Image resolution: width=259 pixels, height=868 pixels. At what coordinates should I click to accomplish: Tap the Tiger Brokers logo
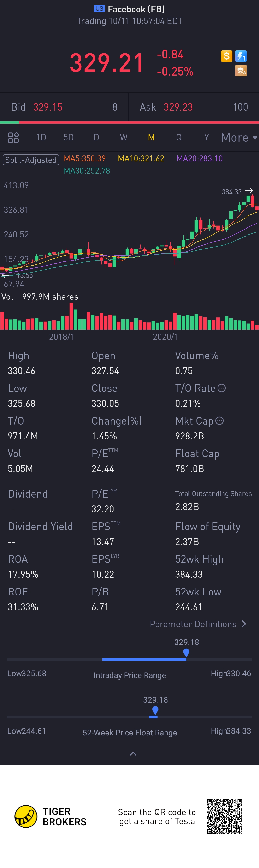tap(26, 816)
